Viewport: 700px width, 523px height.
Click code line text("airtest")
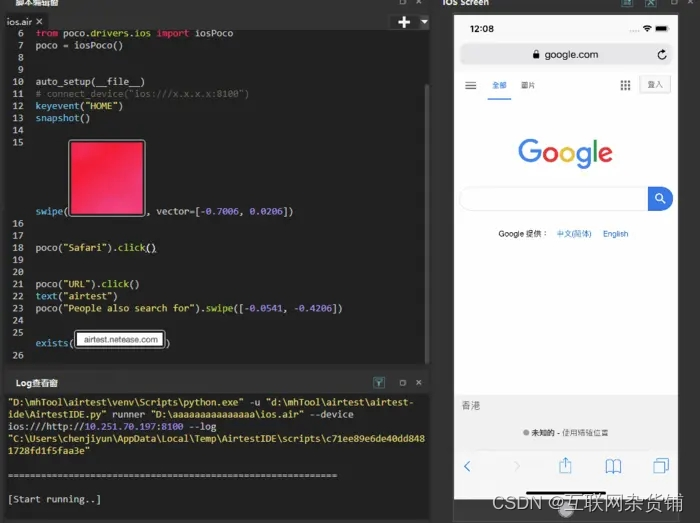point(76,296)
